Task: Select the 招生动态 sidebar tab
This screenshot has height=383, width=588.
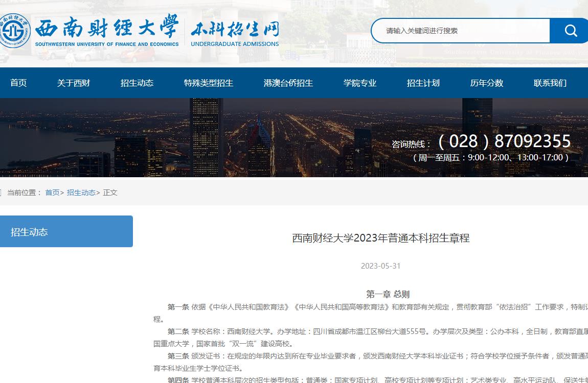Action: [66, 231]
